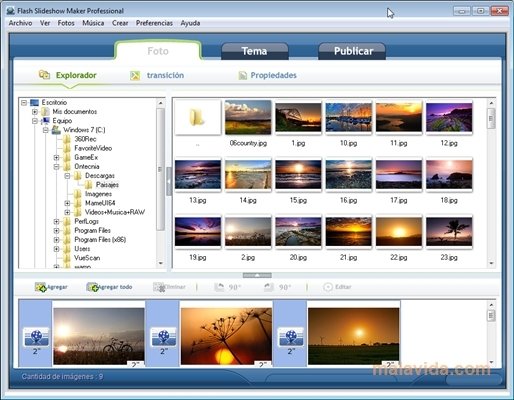Click the horizontal splitter handle above the toolbar

257,275
